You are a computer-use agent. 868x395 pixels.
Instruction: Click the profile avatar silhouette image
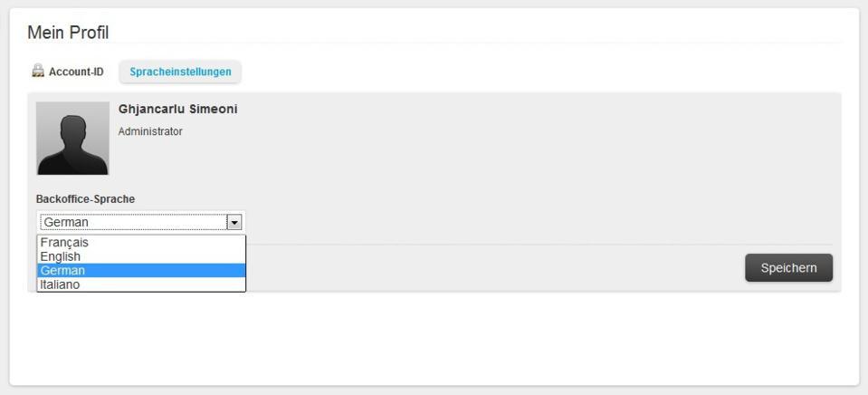pos(72,138)
